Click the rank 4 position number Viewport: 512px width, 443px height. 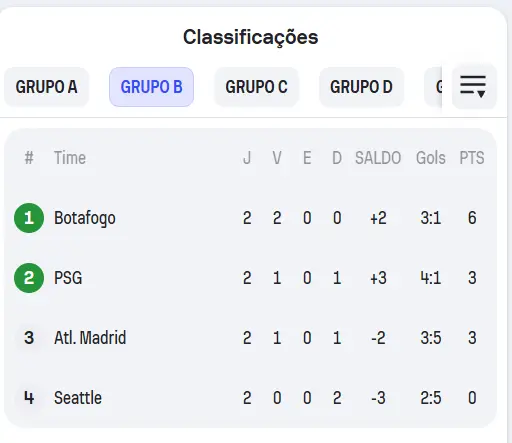click(x=29, y=398)
